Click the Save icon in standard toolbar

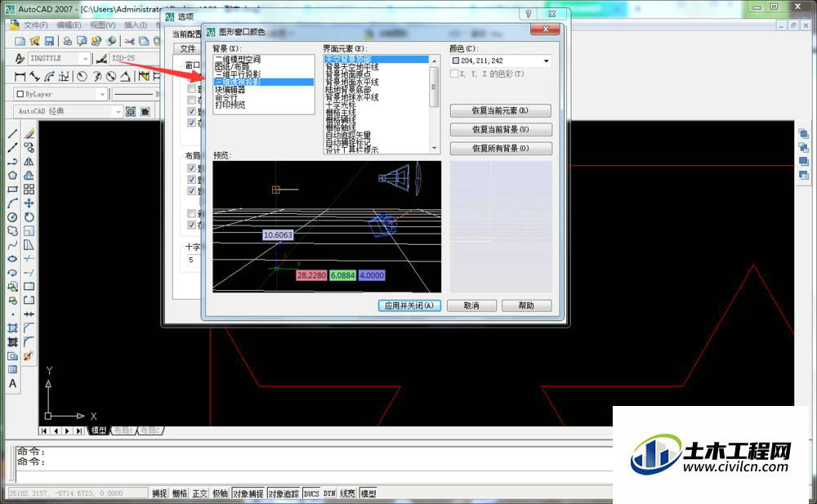click(50, 41)
